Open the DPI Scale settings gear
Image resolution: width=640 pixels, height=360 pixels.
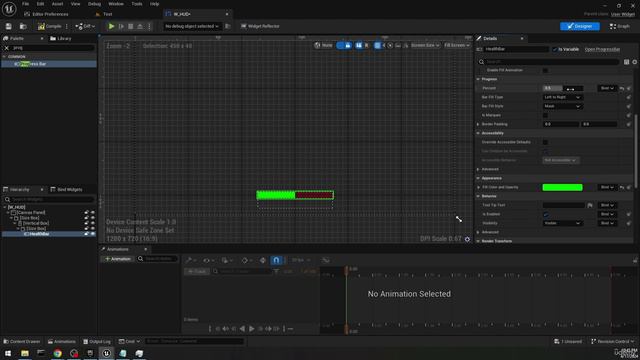pos(467,239)
